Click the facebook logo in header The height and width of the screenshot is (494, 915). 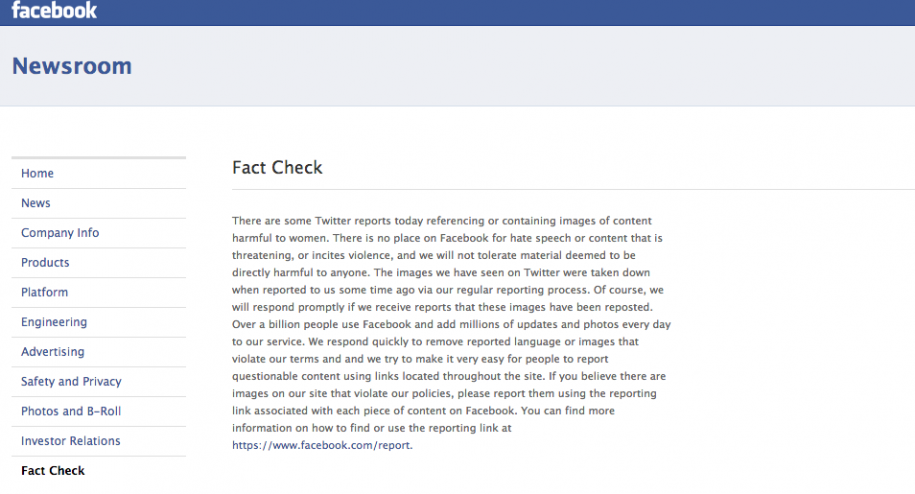click(54, 10)
